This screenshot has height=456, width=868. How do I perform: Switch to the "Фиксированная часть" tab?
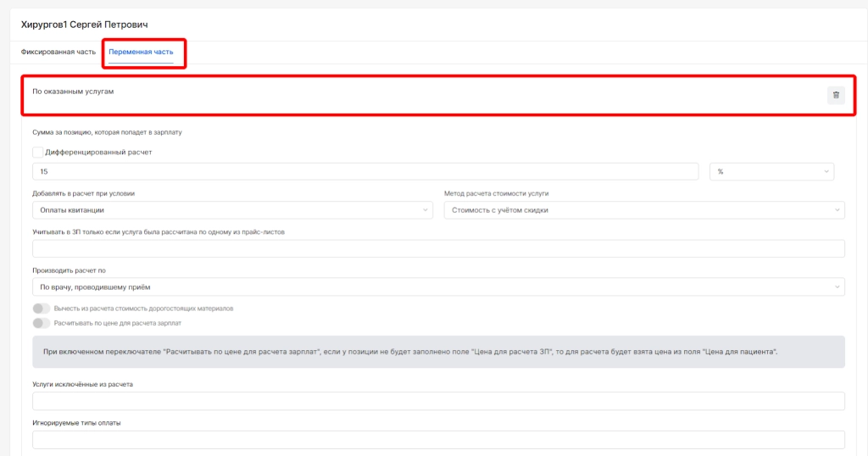pyautogui.click(x=58, y=52)
